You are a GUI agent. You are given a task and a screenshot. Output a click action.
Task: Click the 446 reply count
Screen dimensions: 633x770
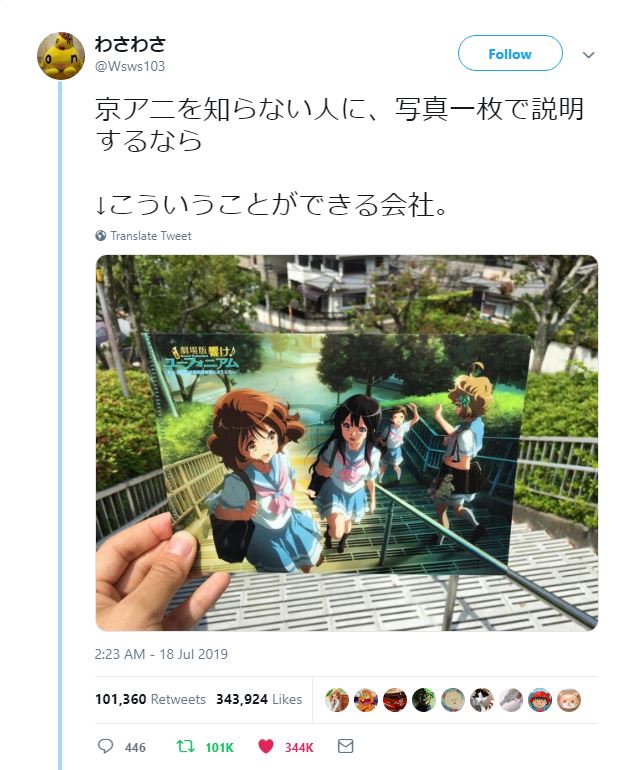pos(135,747)
